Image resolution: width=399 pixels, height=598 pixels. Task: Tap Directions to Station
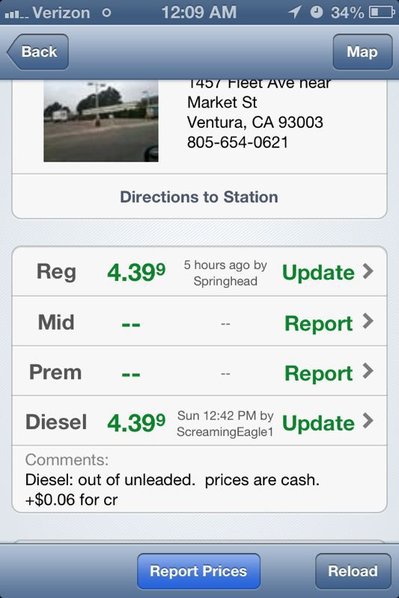(199, 197)
